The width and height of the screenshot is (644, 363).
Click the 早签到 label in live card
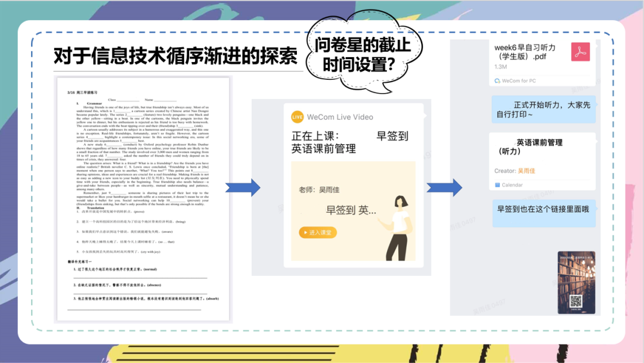tap(392, 136)
